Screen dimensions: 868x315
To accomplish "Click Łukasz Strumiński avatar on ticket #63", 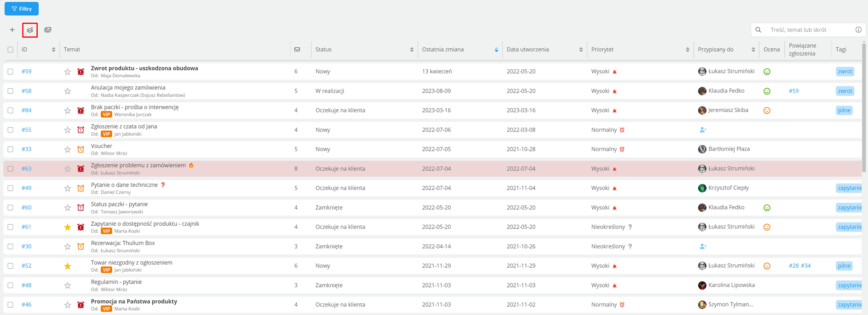I will tap(702, 169).
